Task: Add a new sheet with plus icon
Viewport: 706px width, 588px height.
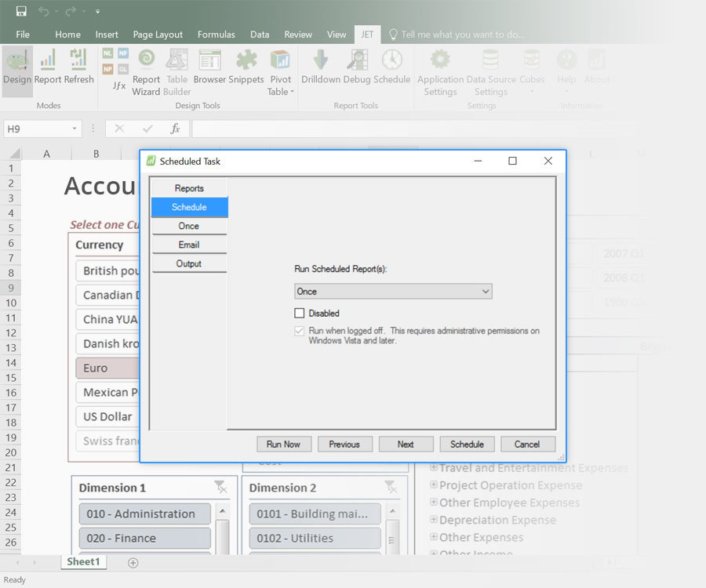Action: 133,563
